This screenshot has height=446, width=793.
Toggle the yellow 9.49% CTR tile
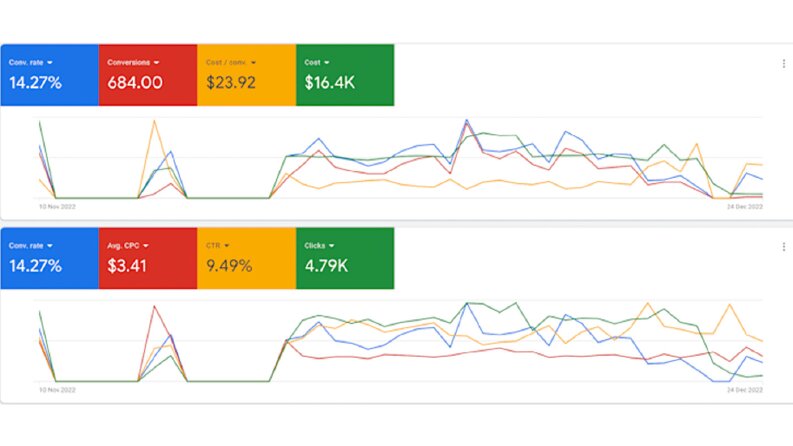pos(246,258)
